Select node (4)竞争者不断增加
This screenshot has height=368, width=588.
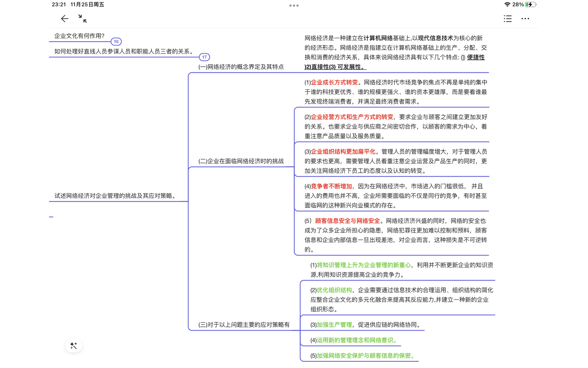(396, 195)
